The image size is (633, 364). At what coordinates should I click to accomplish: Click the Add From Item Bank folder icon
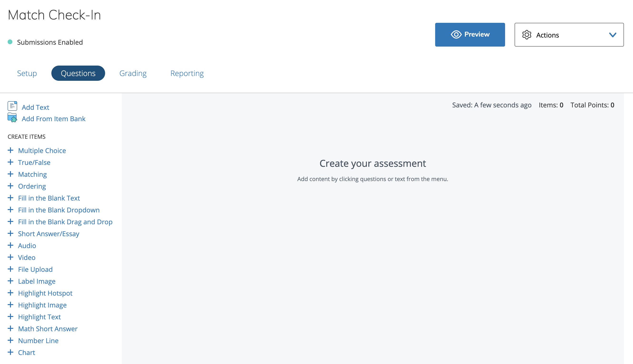[12, 118]
